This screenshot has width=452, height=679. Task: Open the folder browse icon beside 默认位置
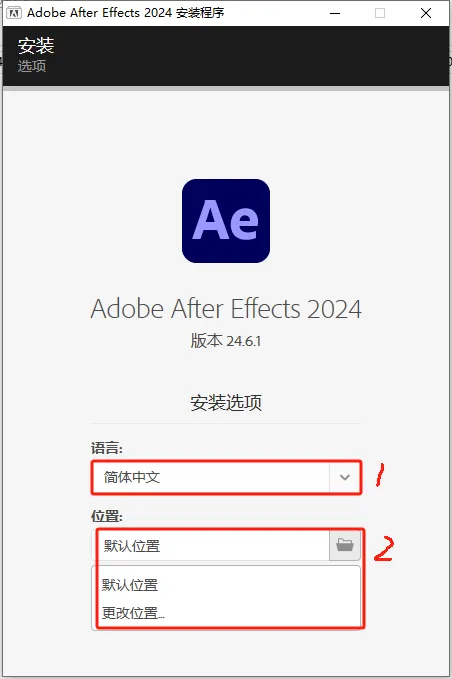345,545
